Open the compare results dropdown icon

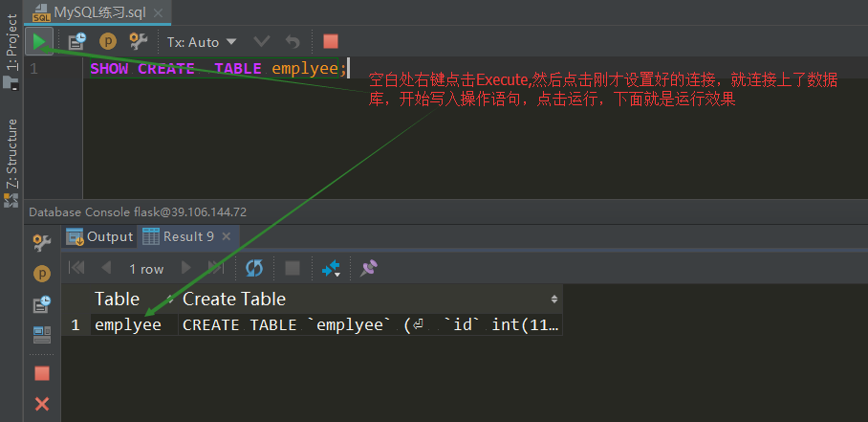[x=331, y=269]
